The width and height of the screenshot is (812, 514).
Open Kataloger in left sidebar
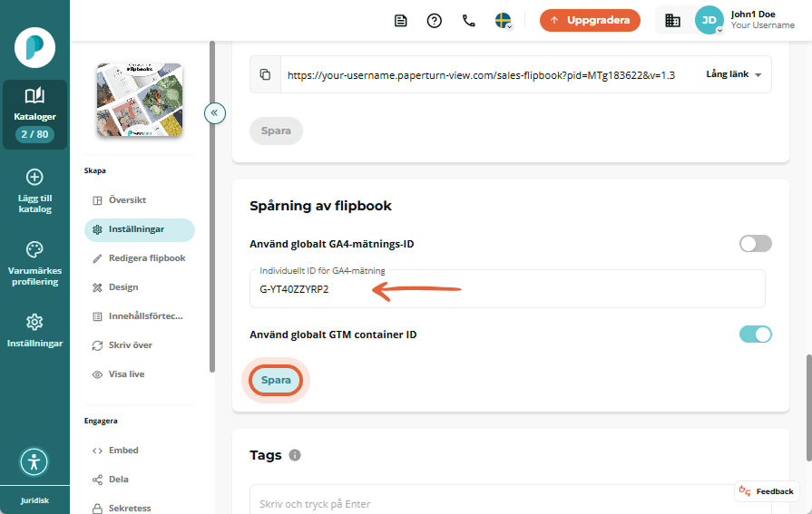point(34,114)
